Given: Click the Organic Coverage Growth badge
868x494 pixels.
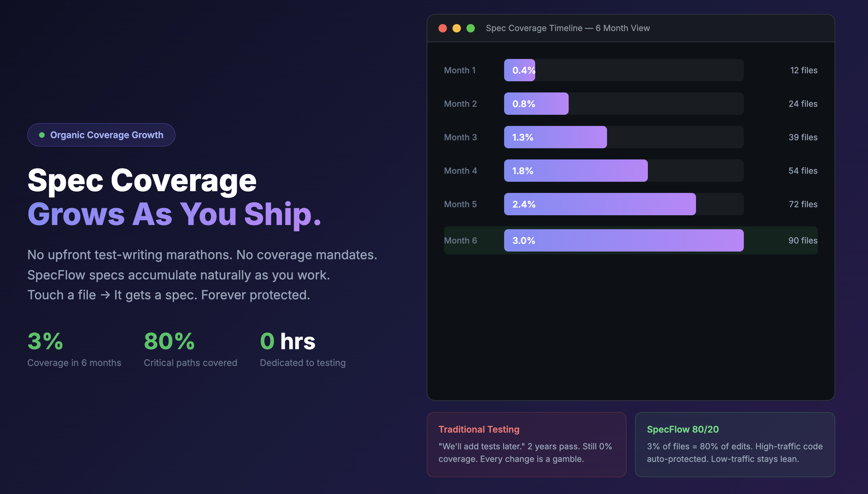Looking at the screenshot, I should tap(101, 135).
